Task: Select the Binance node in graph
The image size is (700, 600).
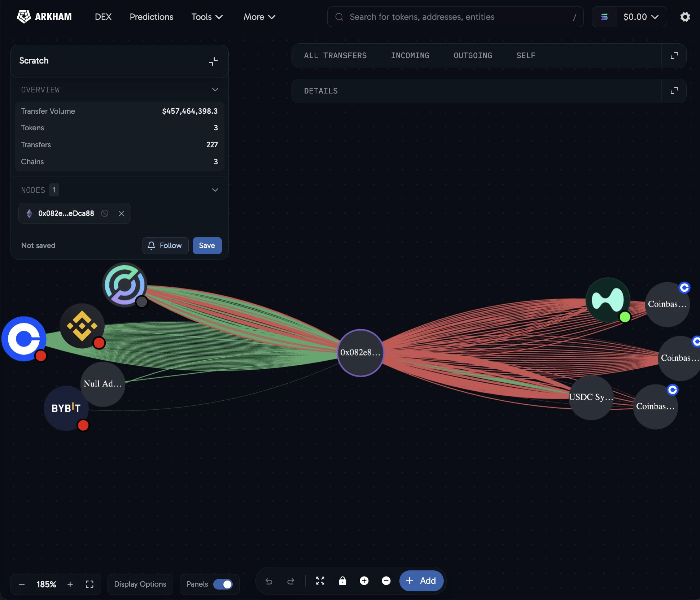Action: click(82, 326)
